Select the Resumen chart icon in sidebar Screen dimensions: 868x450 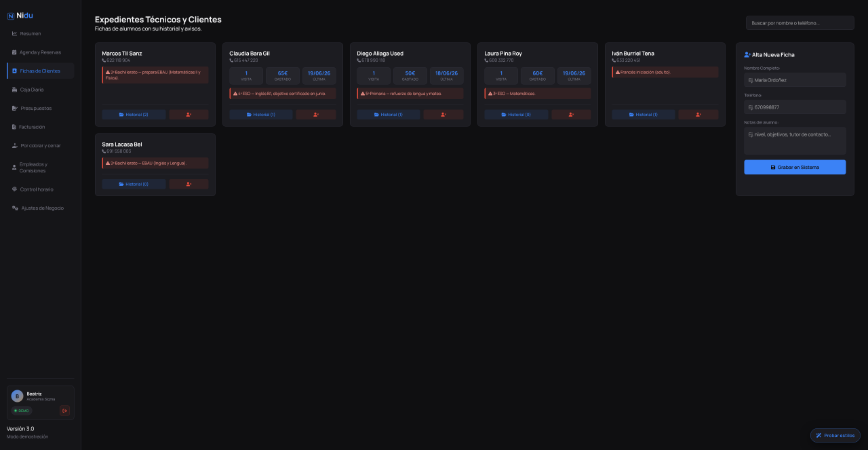tap(14, 33)
